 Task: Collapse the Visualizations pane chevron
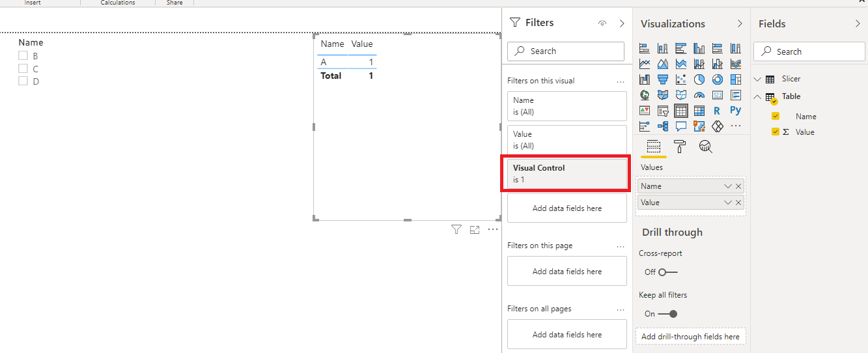tap(740, 23)
